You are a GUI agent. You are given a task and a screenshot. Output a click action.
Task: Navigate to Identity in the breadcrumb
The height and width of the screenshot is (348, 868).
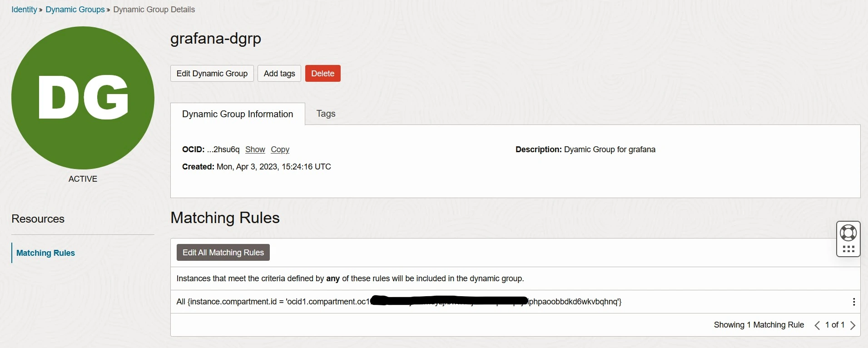(x=24, y=10)
